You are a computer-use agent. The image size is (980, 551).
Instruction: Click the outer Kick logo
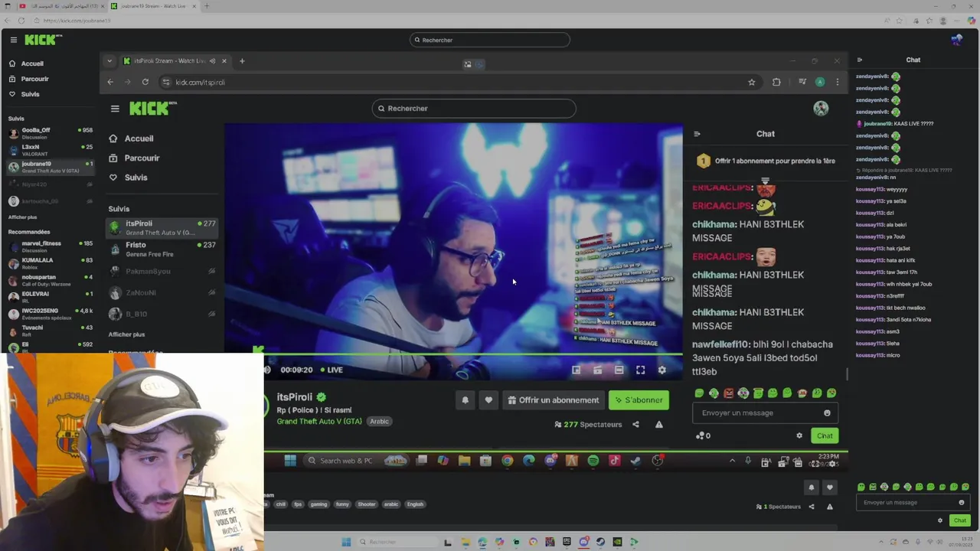[x=43, y=40]
